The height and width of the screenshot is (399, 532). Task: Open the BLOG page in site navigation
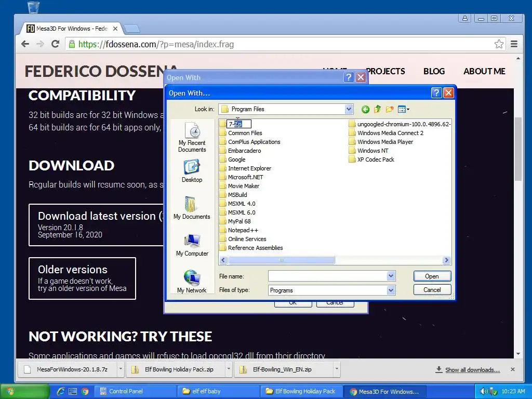click(x=434, y=71)
